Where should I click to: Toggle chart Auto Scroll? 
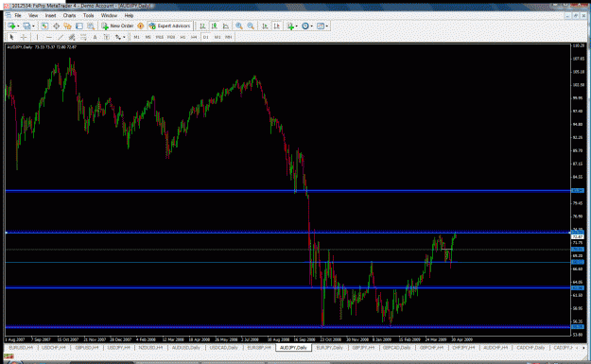click(x=265, y=26)
